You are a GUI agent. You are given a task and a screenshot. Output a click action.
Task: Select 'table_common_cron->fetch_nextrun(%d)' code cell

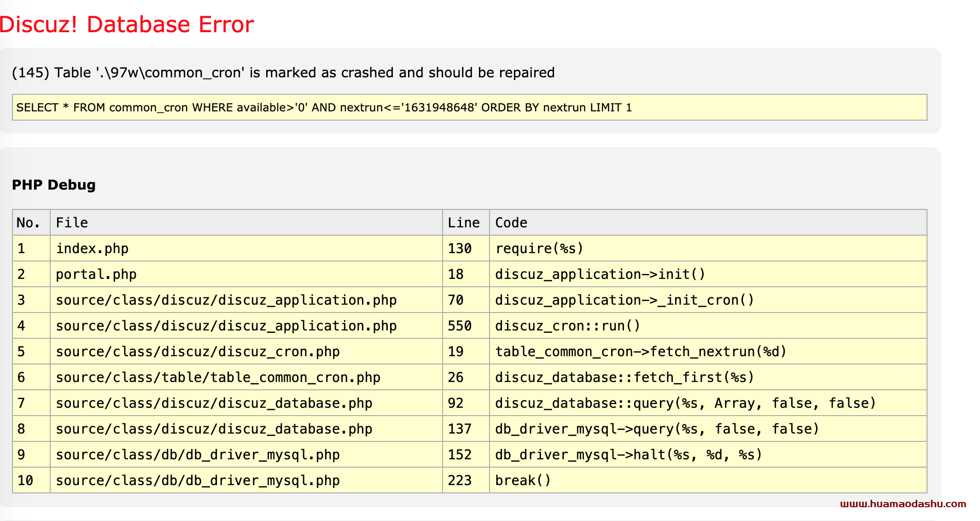tap(708, 352)
